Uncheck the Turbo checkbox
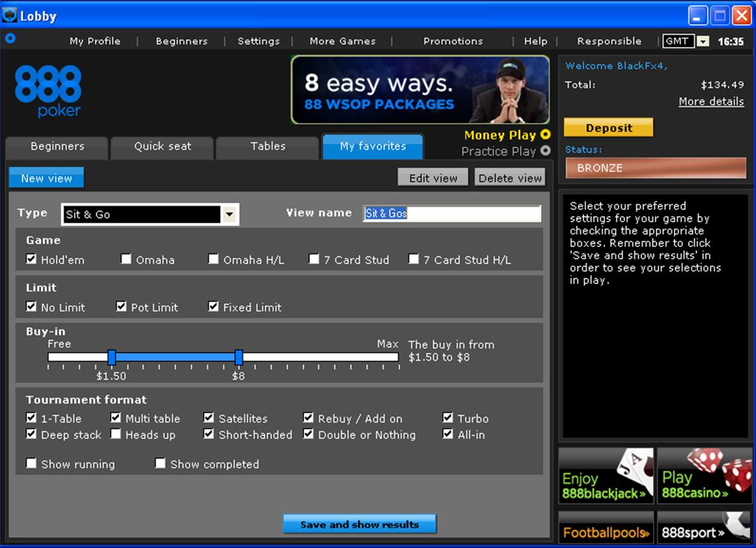 pyautogui.click(x=448, y=417)
